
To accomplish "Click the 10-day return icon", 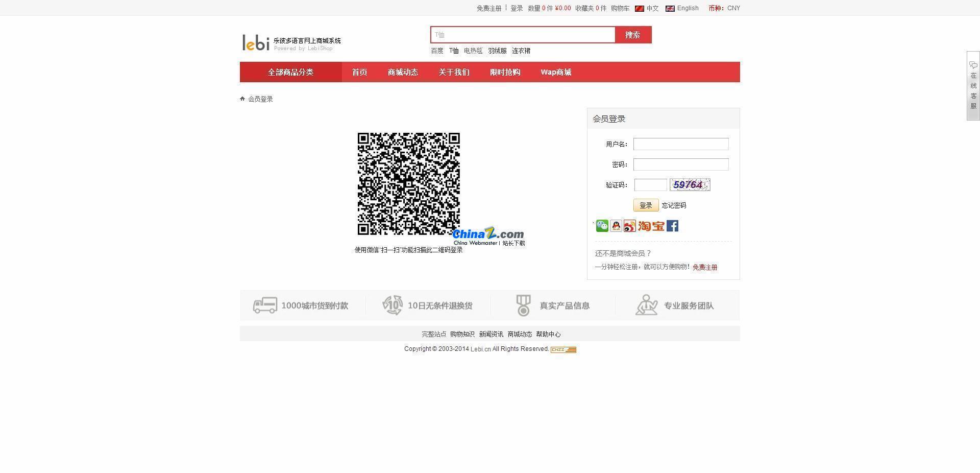I will point(393,305).
